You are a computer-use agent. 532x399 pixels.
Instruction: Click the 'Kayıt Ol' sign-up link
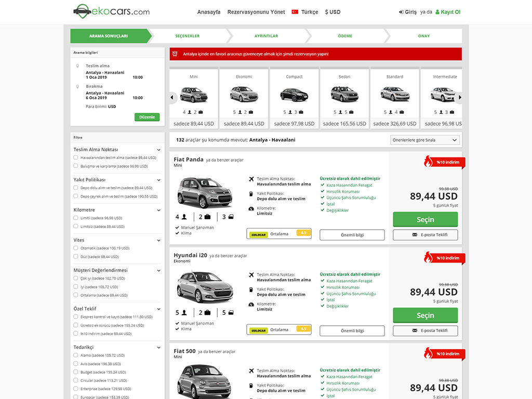tap(448, 12)
